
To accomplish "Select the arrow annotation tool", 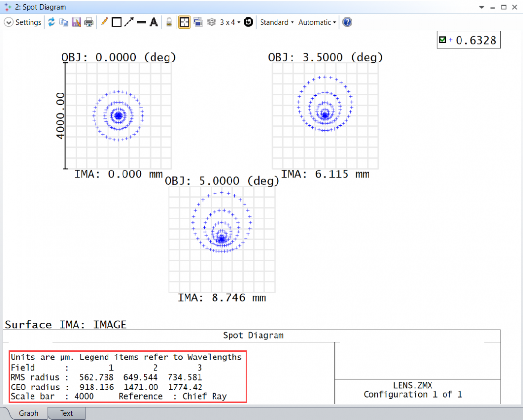I will click(130, 22).
